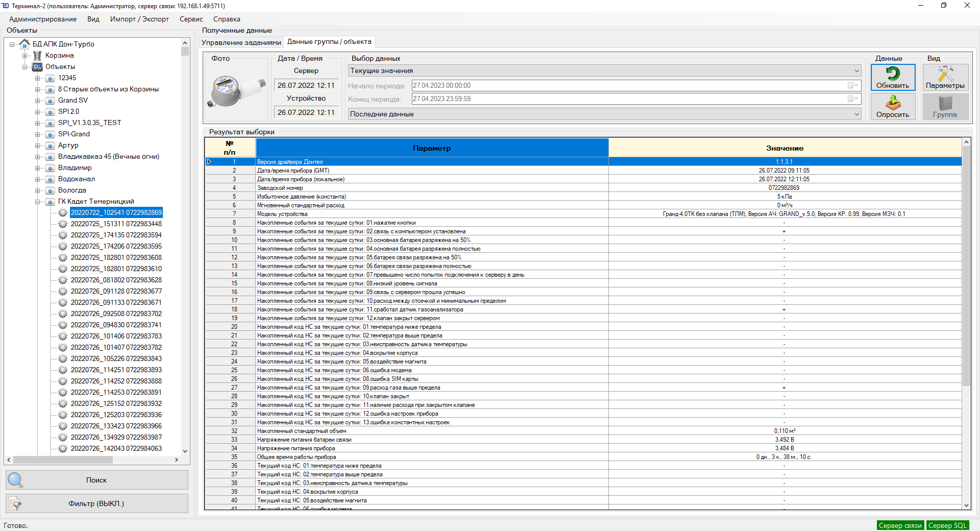The width and height of the screenshot is (980, 531).
Task: Open the Текущие значения data selection dropdown
Action: [856, 71]
